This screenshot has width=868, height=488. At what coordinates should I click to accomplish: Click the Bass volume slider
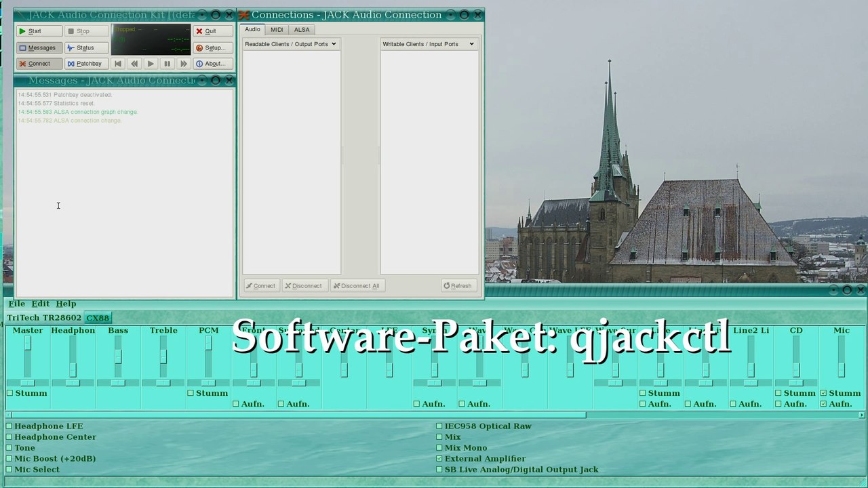(x=118, y=357)
